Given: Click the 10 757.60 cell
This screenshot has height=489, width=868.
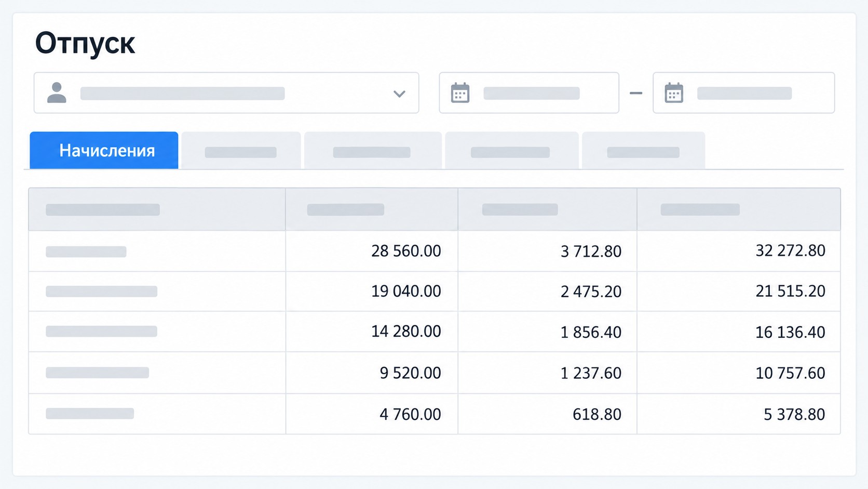Looking at the screenshot, I should coord(739,373).
